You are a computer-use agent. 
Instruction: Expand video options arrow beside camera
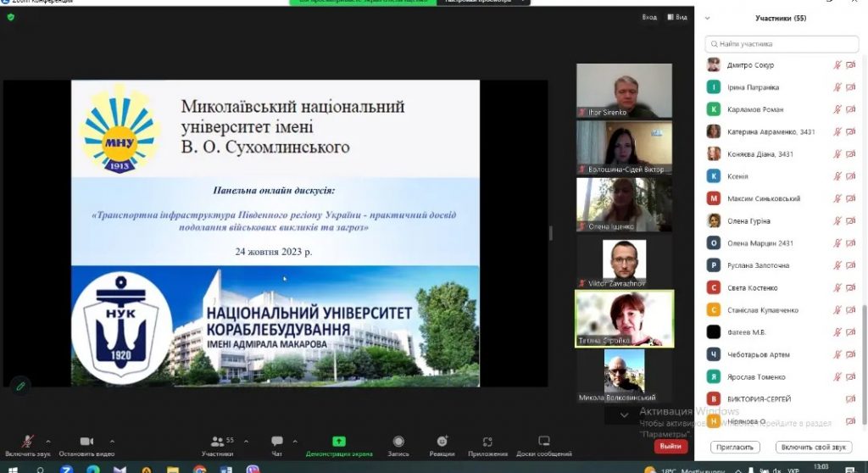tap(107, 441)
